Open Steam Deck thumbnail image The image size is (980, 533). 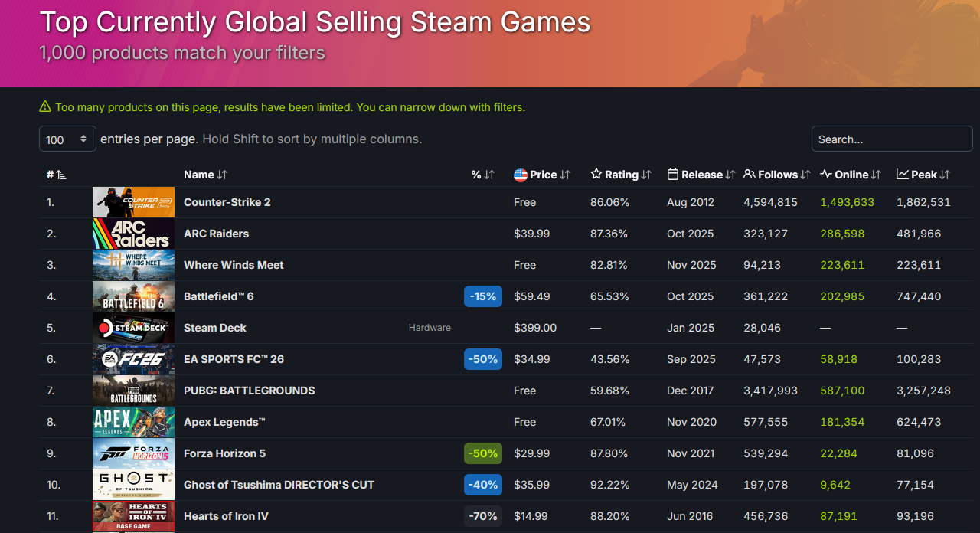[x=133, y=328]
